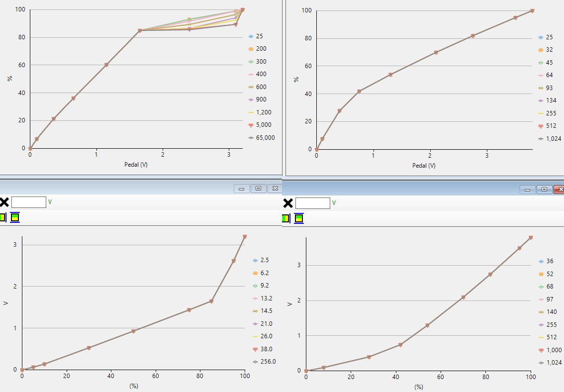The image size is (564, 392).
Task: Click the 9.2 legend entry
Action: 261,286
